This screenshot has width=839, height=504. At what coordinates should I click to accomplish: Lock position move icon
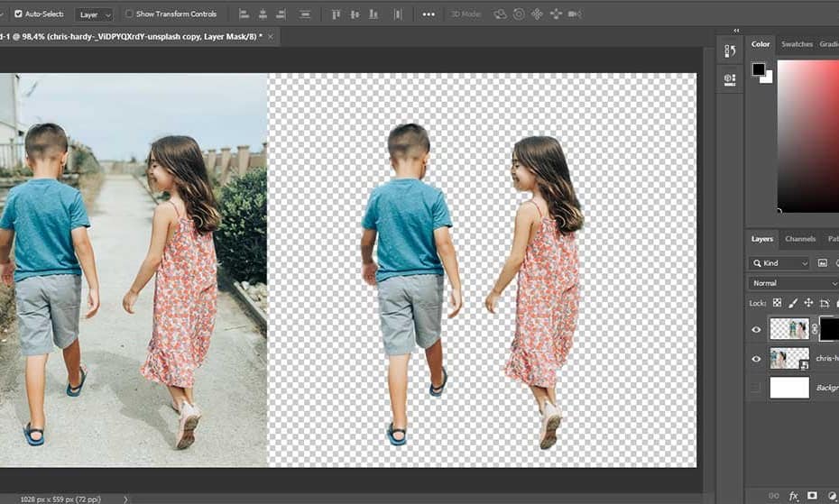(x=808, y=303)
